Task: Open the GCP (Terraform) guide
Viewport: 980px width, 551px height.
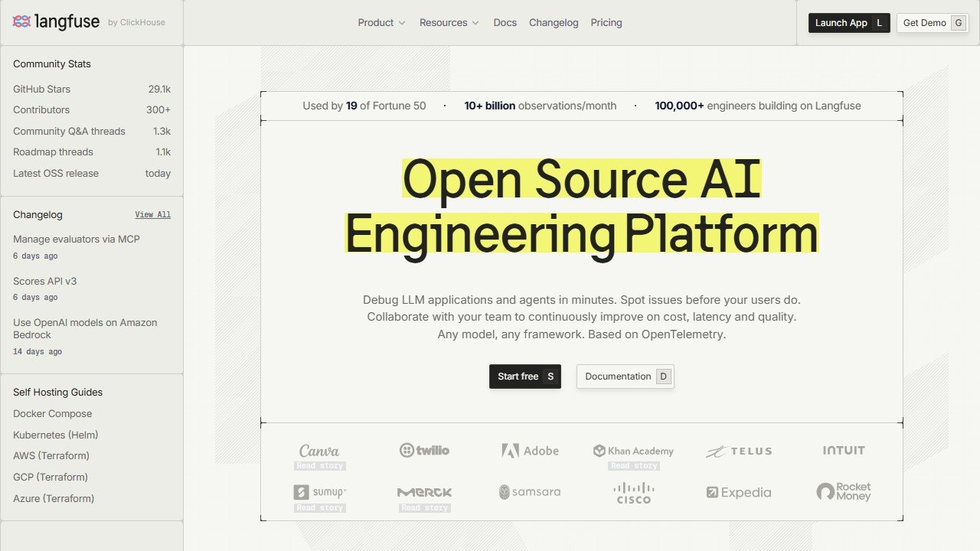Action: point(51,478)
